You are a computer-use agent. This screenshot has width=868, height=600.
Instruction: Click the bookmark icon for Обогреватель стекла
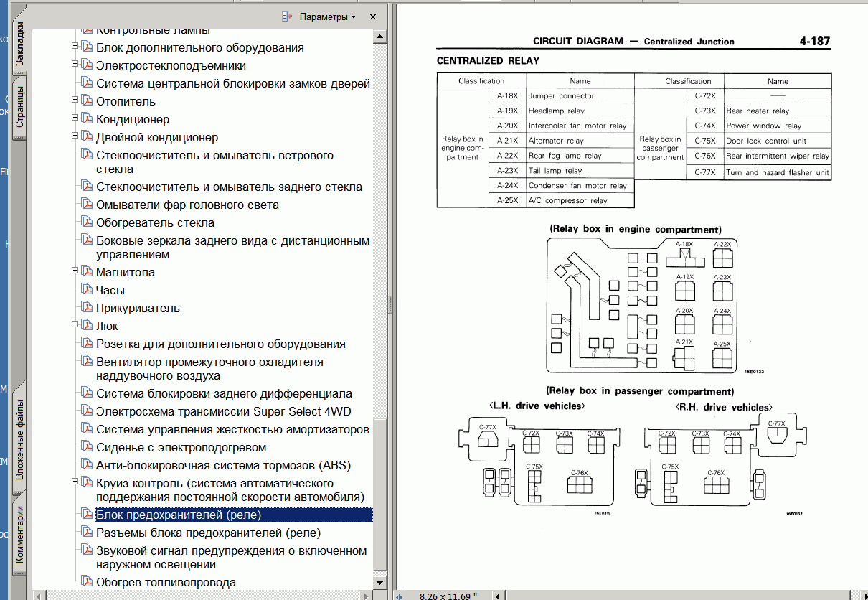(x=87, y=222)
